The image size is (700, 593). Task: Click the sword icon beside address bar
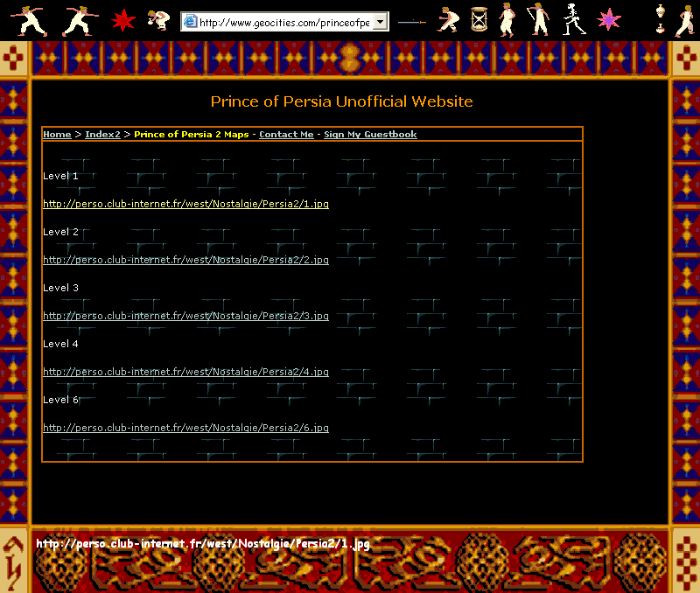tap(411, 21)
